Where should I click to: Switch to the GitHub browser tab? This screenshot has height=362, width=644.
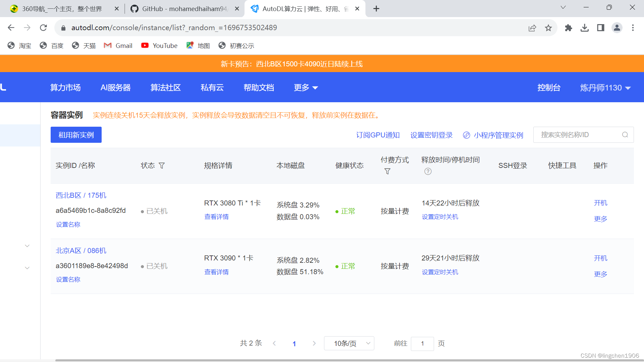click(184, 9)
